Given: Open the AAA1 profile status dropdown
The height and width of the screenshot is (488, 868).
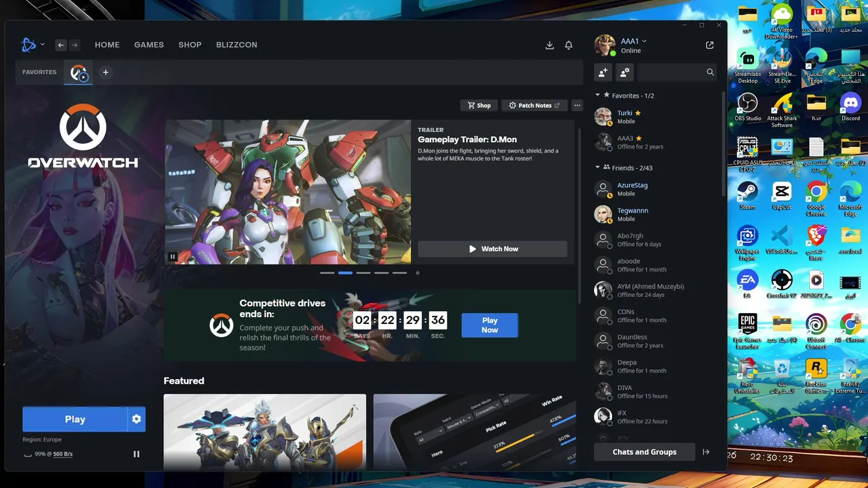Looking at the screenshot, I should click(633, 41).
